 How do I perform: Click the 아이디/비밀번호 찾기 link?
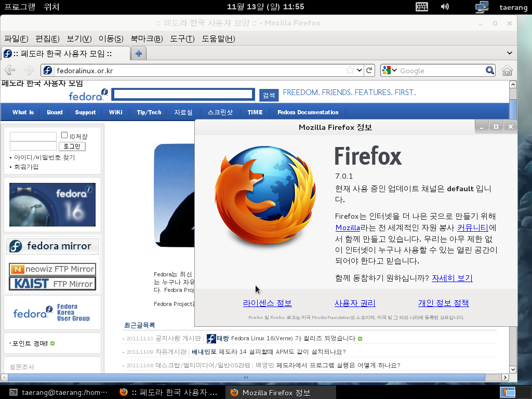click(x=45, y=157)
